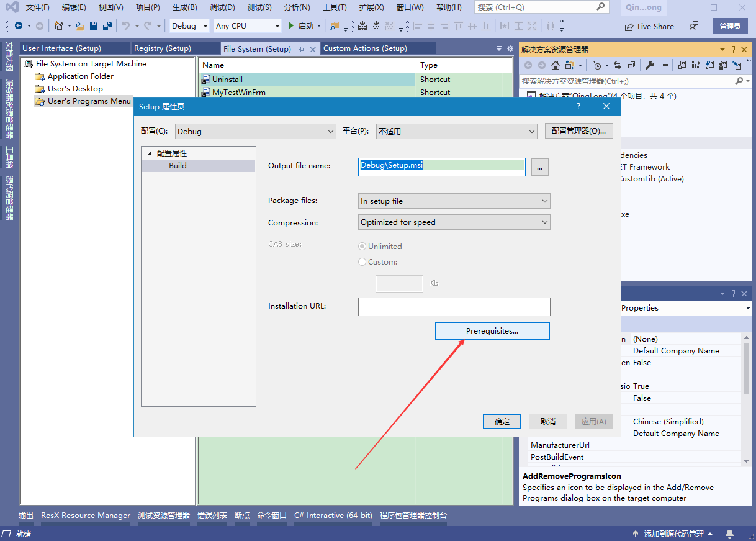This screenshot has height=541, width=756.
Task: Open the Compression dropdown
Action: click(454, 222)
